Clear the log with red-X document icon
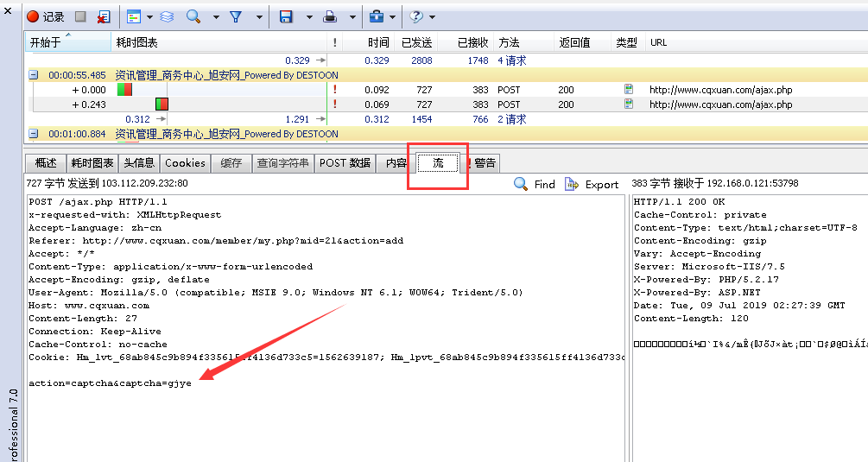The width and height of the screenshot is (868, 462). coord(103,16)
